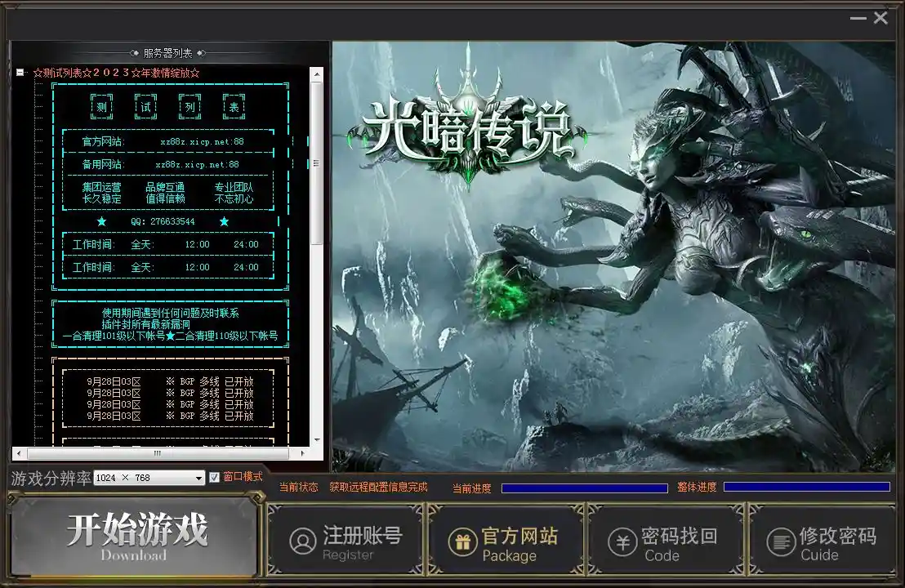Click the boxed 表 character in list header
Image resolution: width=905 pixels, height=588 pixels.
coord(234,107)
